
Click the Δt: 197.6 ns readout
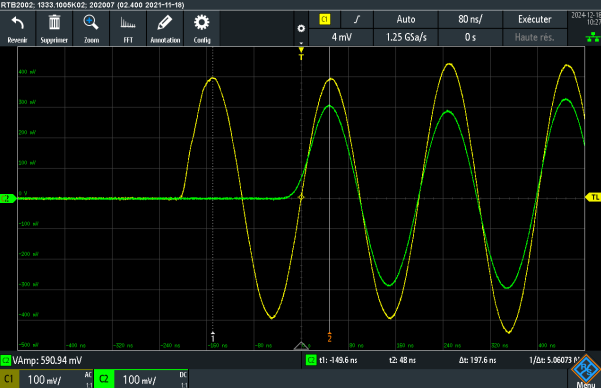[x=477, y=360]
